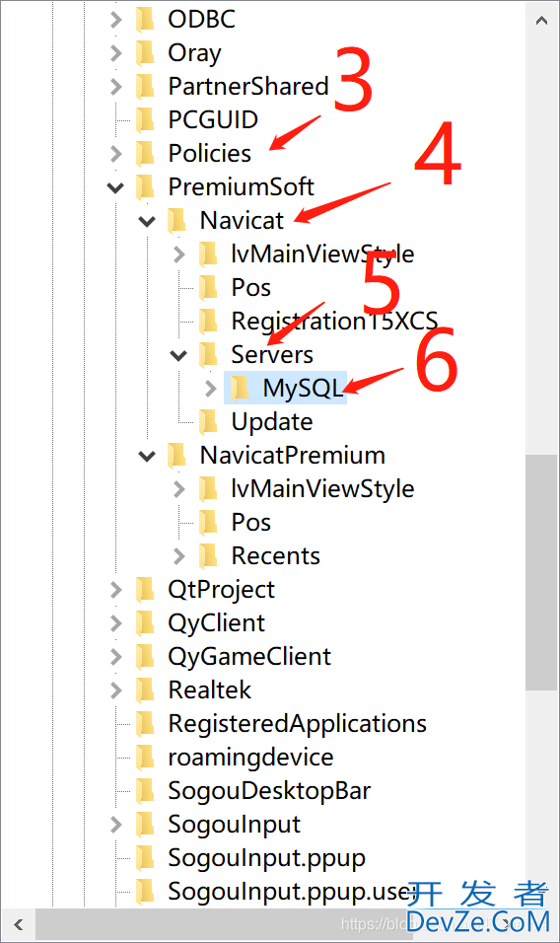This screenshot has width=560, height=943.
Task: Select the Registration15XCS key
Action: pyautogui.click(x=334, y=322)
